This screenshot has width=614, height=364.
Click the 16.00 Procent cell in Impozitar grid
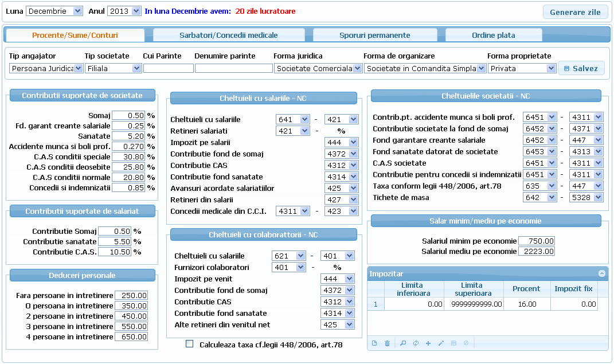coord(527,304)
